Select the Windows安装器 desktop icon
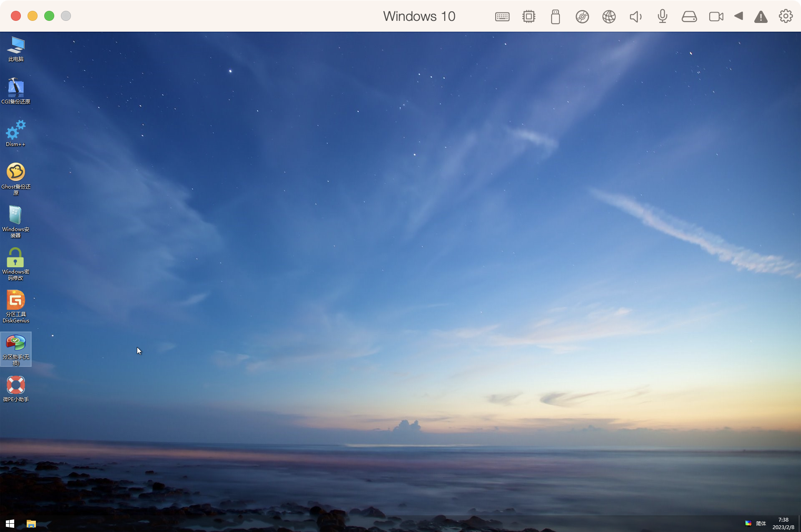This screenshot has height=532, width=801. tap(16, 216)
